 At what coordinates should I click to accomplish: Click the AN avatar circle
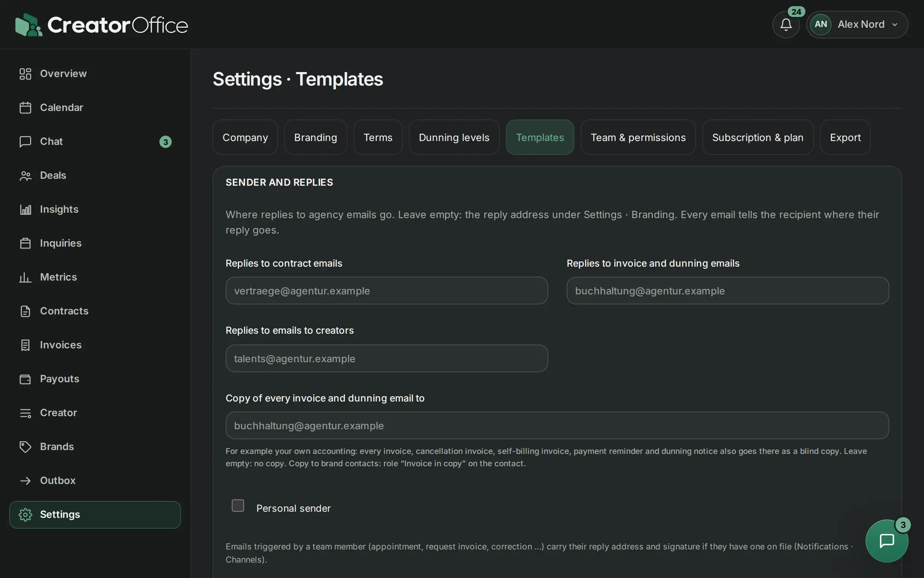pyautogui.click(x=821, y=25)
